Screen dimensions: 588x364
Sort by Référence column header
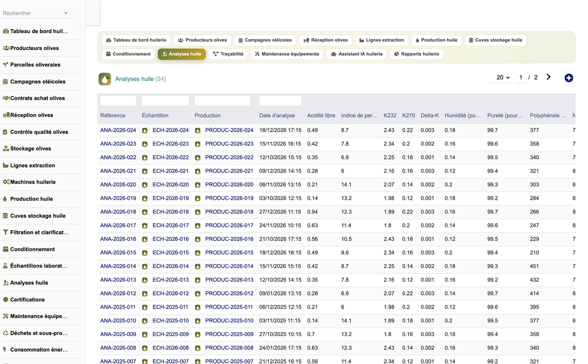click(113, 116)
